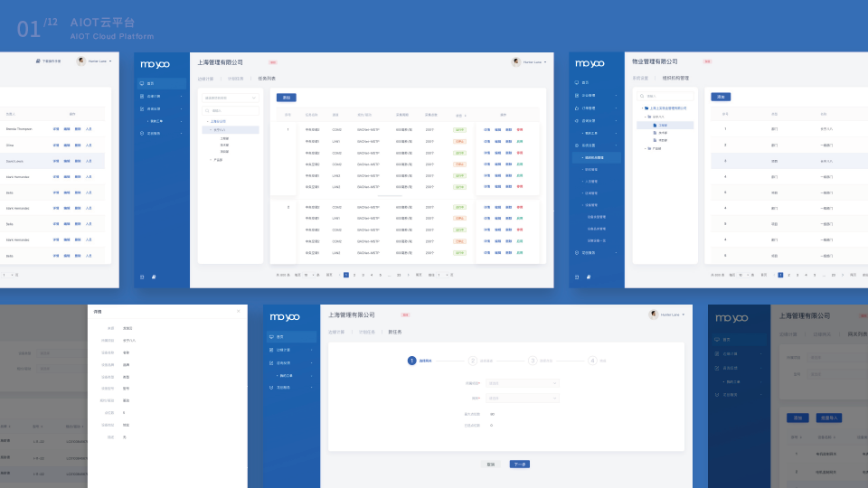Select 任务列表 tab in center-top panel
This screenshot has width=868, height=488.
tap(268, 79)
